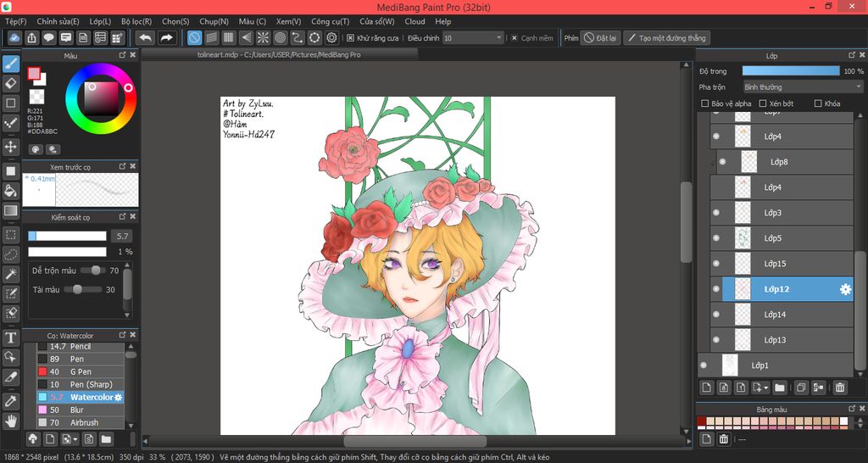Select the Text tool
This screenshot has height=463, width=868.
point(10,337)
